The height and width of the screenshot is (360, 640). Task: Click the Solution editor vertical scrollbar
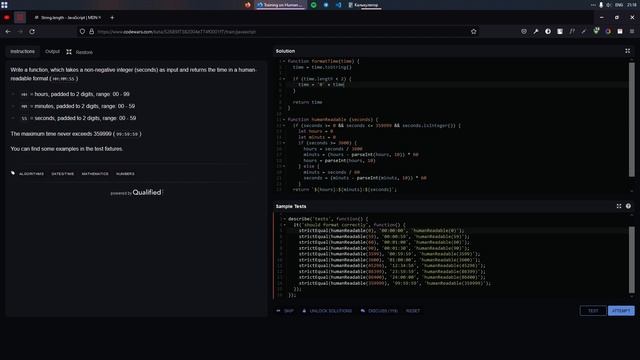click(x=631, y=119)
